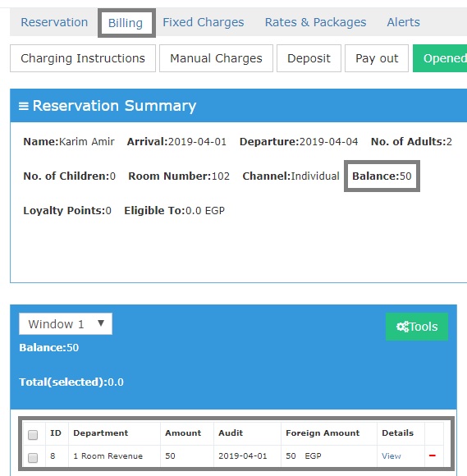The image size is (467, 476).
Task: Click the Channel:Individual field
Action: point(291,176)
